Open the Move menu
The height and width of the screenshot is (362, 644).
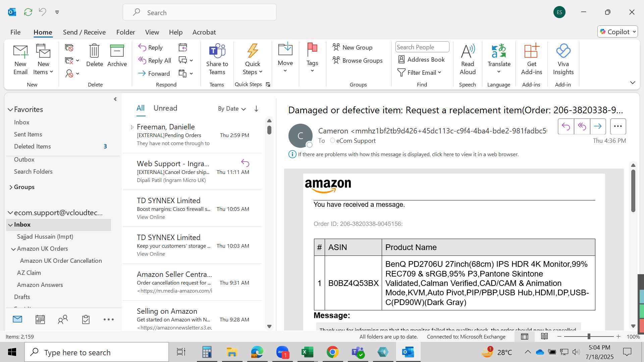click(285, 58)
